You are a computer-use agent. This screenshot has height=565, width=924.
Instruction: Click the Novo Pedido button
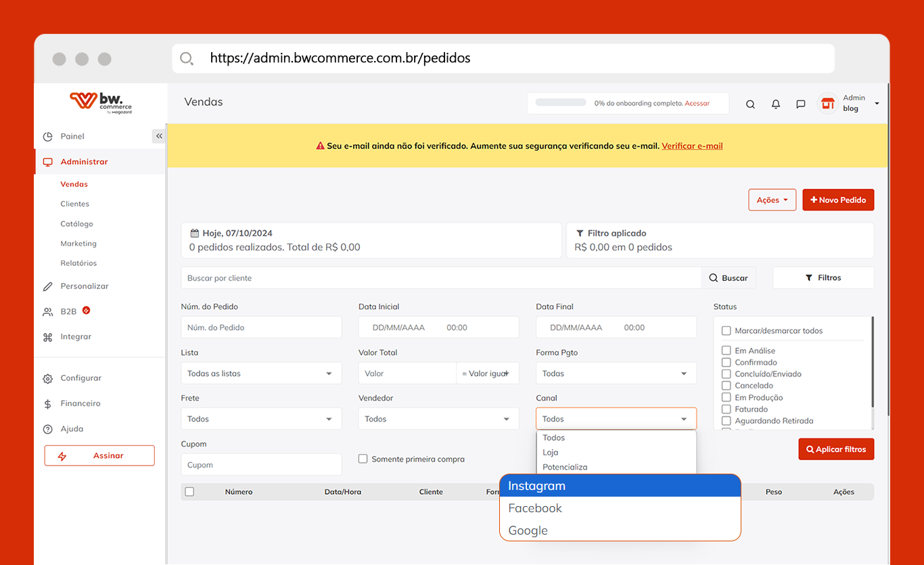pos(838,200)
